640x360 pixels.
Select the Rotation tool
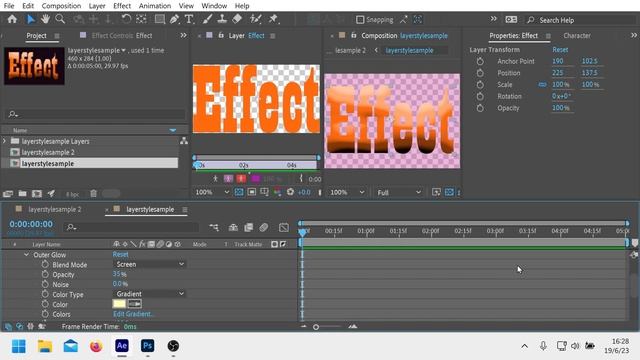(x=126, y=19)
